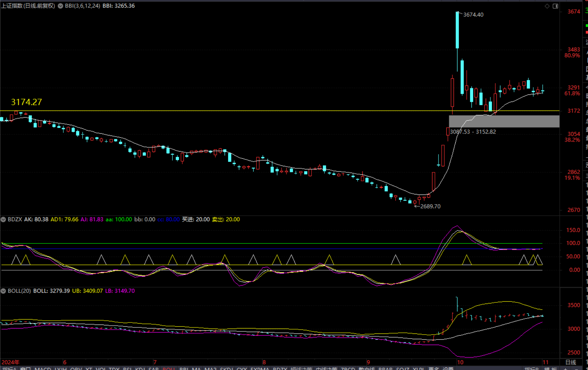Viewport: 588px width, 370px height.
Task: Click the gray 3087.53 - 3152.82 gap zone
Action: [x=504, y=122]
